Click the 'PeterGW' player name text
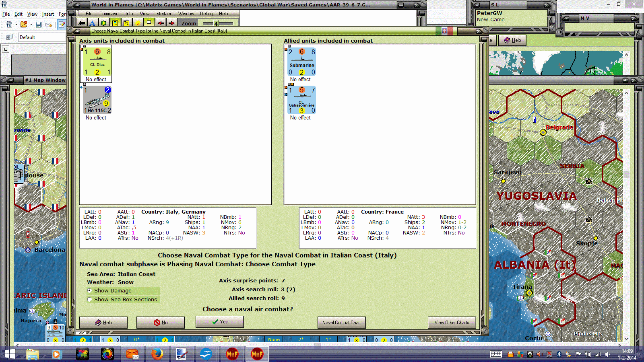 click(489, 13)
